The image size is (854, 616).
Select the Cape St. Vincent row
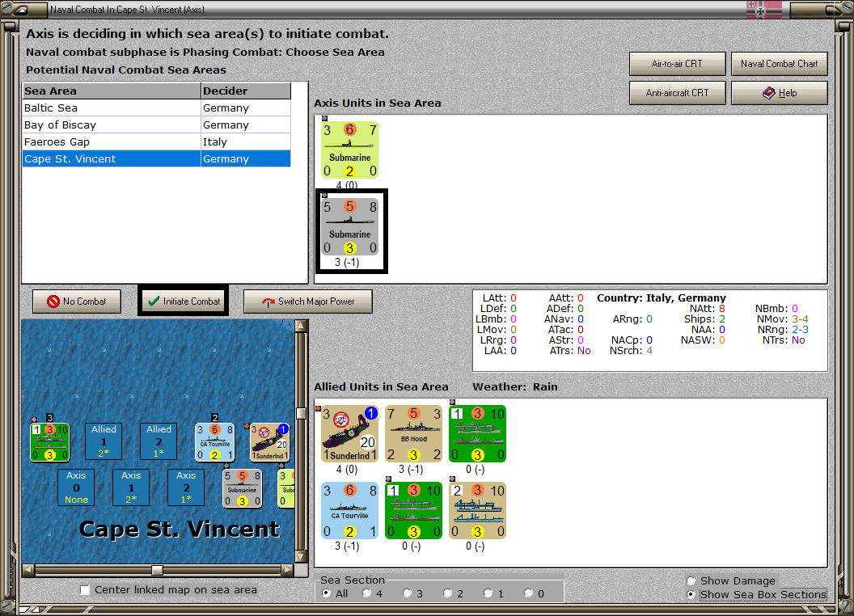156,158
